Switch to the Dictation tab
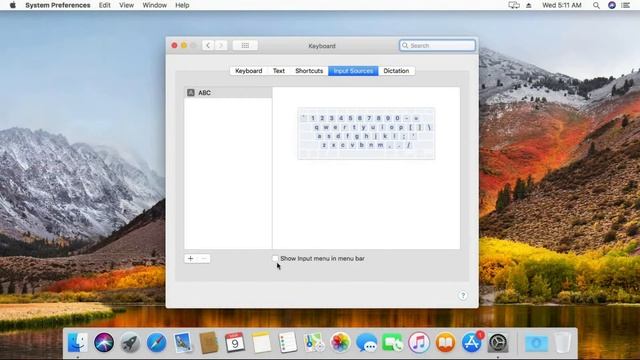640x360 pixels. (x=396, y=71)
